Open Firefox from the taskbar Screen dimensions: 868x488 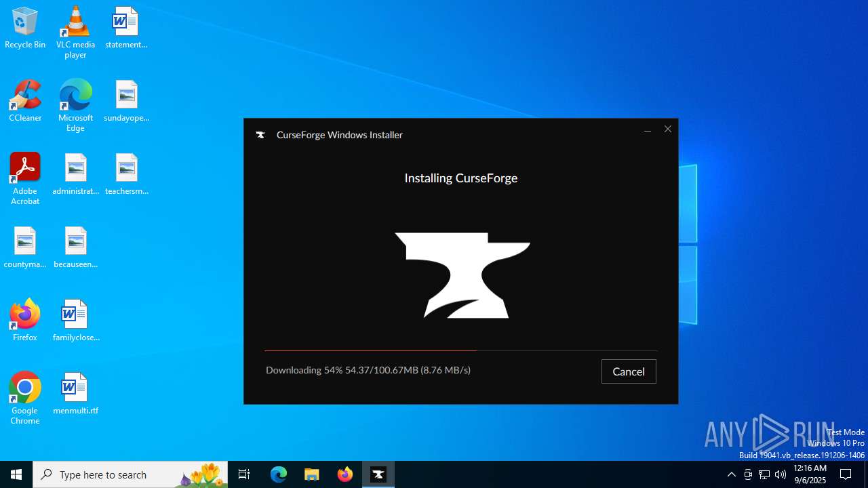pos(345,474)
